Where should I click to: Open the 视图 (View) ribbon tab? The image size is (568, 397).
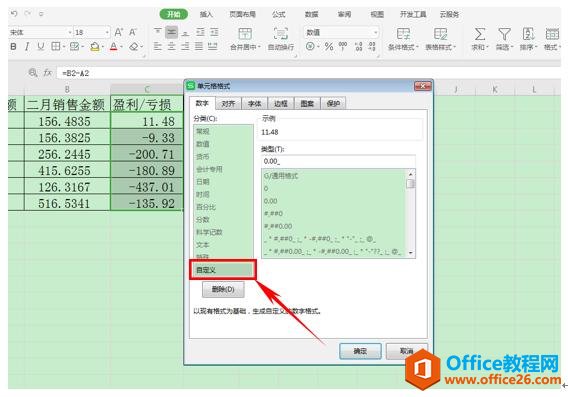377,14
